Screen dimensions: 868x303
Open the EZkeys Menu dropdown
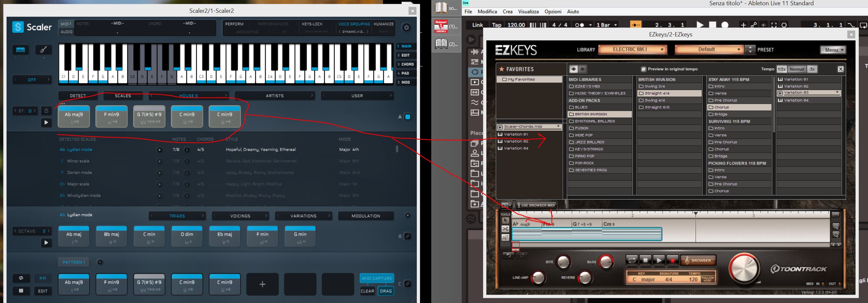tap(833, 50)
